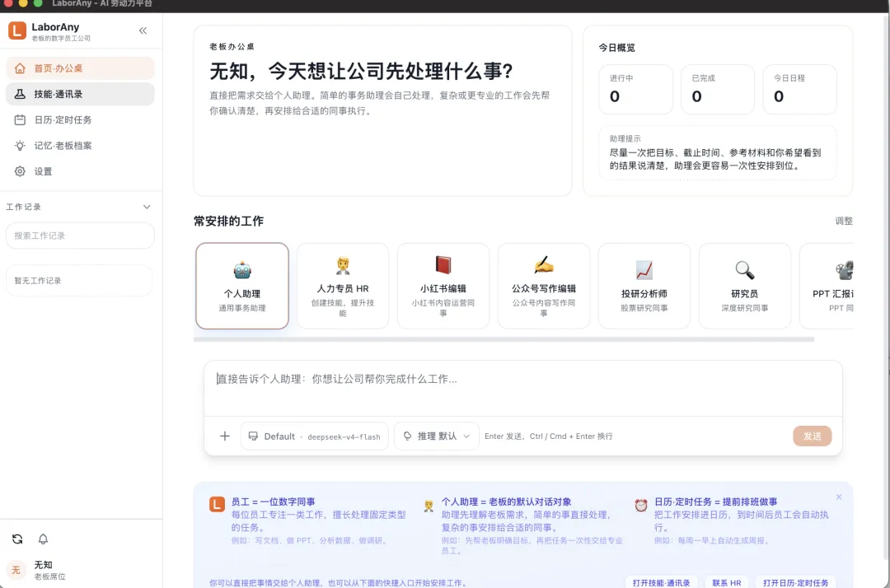Open the 已完成 stat card
Viewport: 890px width, 588px height.
[718, 89]
